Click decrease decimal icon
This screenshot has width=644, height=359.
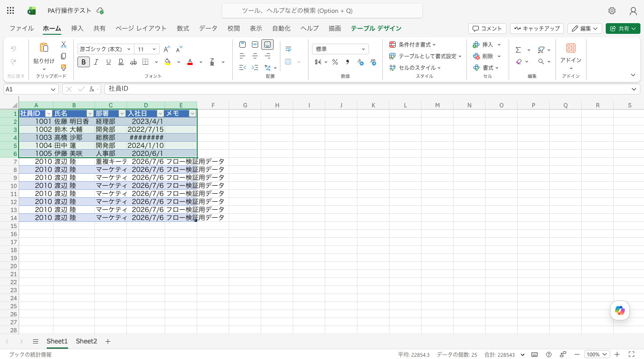point(373,62)
